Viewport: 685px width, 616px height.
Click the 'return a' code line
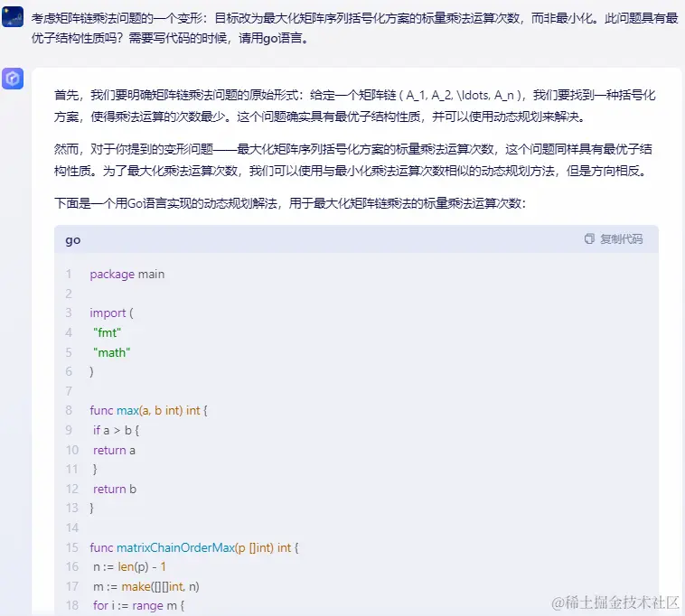click(x=114, y=450)
